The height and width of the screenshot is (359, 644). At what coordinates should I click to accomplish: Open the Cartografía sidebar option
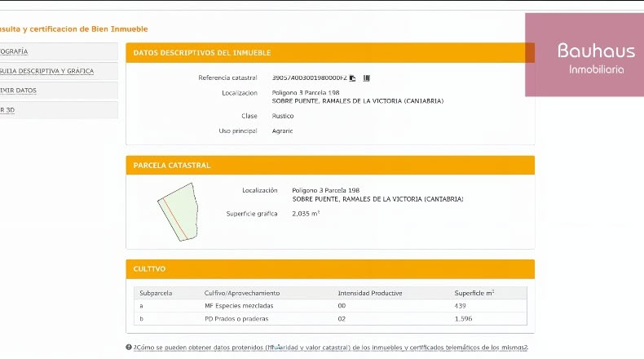pos(59,51)
